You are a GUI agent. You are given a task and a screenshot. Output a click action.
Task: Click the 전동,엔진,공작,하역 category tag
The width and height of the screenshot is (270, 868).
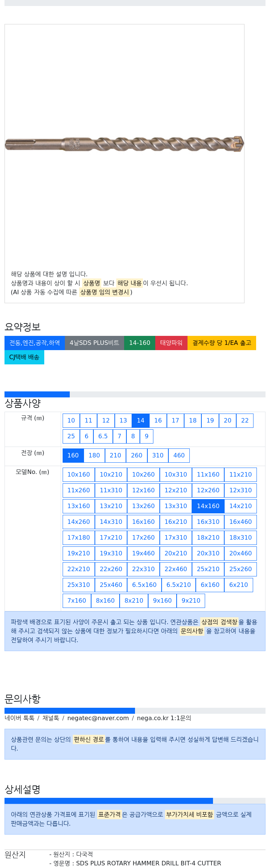coord(34,343)
